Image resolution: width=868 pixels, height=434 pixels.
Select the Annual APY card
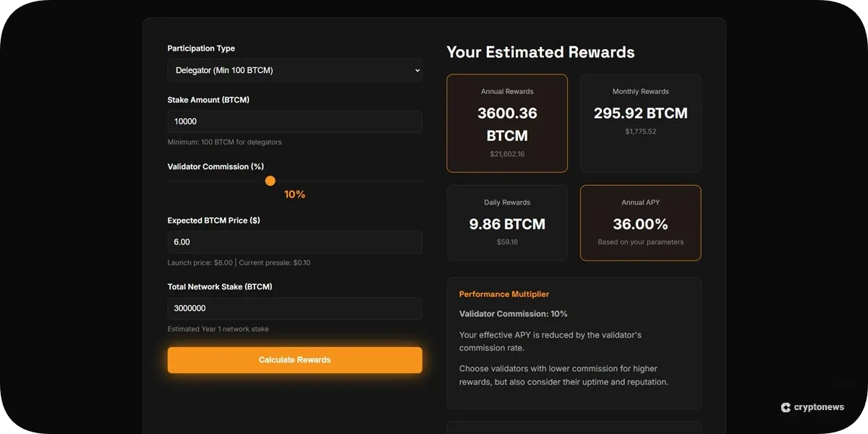click(x=640, y=222)
